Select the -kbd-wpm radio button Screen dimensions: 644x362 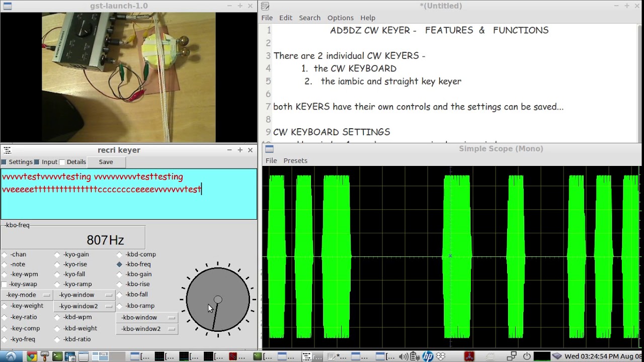pos(57,318)
